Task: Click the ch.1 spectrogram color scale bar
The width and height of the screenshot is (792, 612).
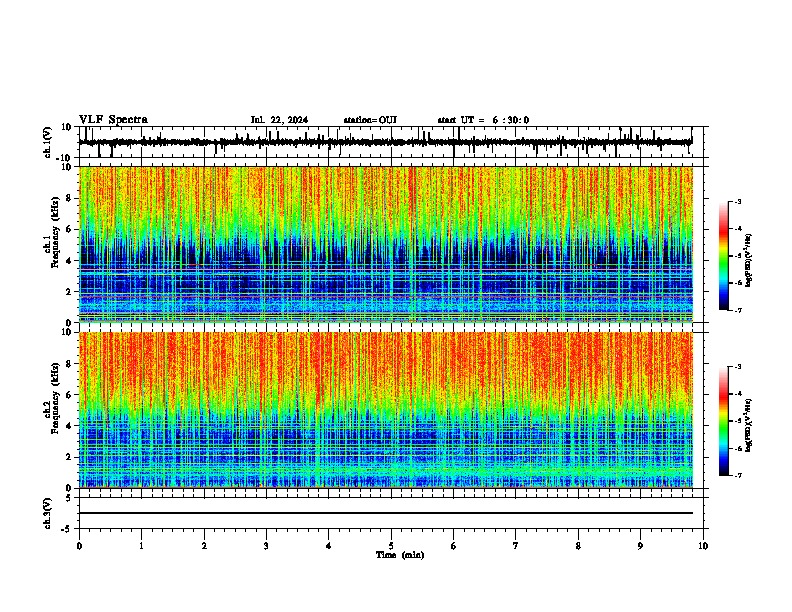Action: coord(724,256)
